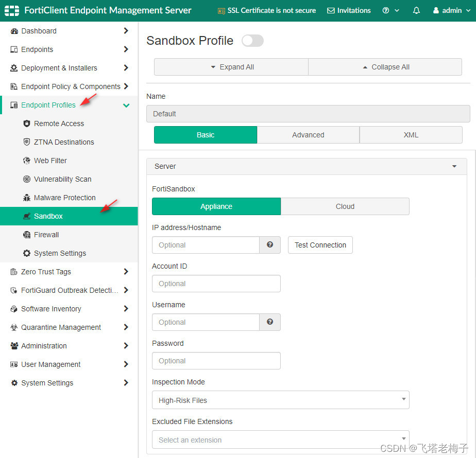
Task: Click the Administration users icon
Action: pyautogui.click(x=14, y=346)
